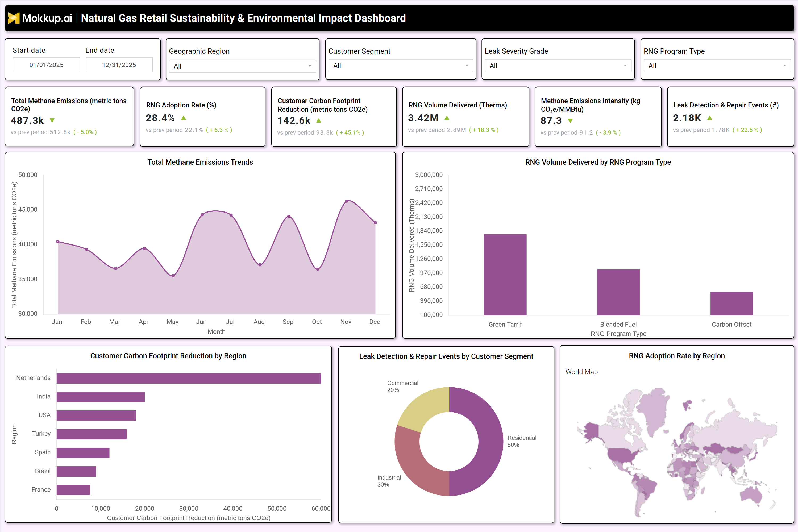Select the Blended Fuel bar

tap(618, 292)
